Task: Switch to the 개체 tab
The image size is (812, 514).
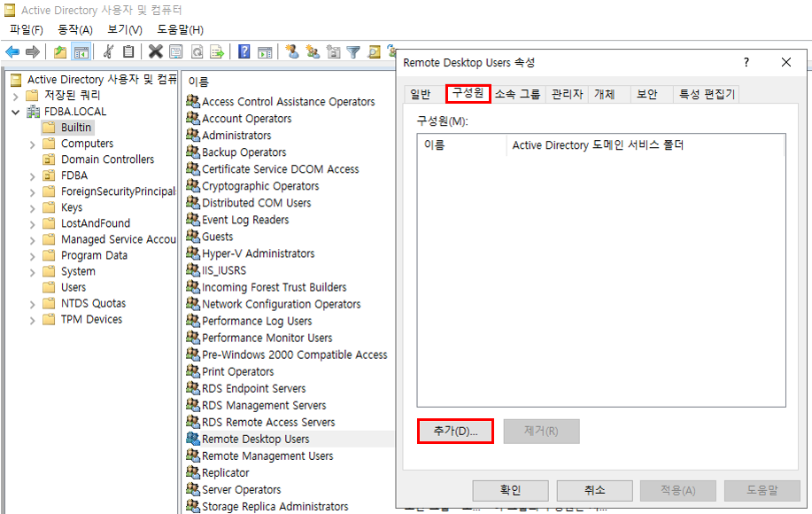Action: click(x=605, y=94)
